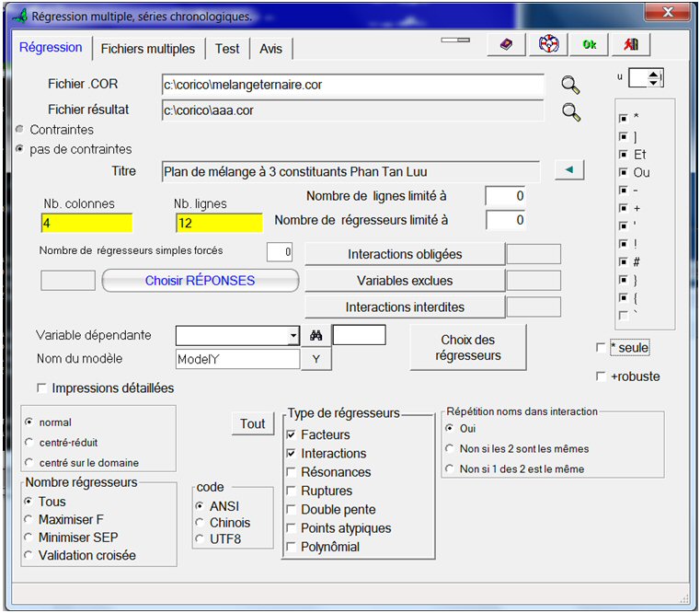
Task: Click the green arrow beside Titre
Action: (x=568, y=170)
